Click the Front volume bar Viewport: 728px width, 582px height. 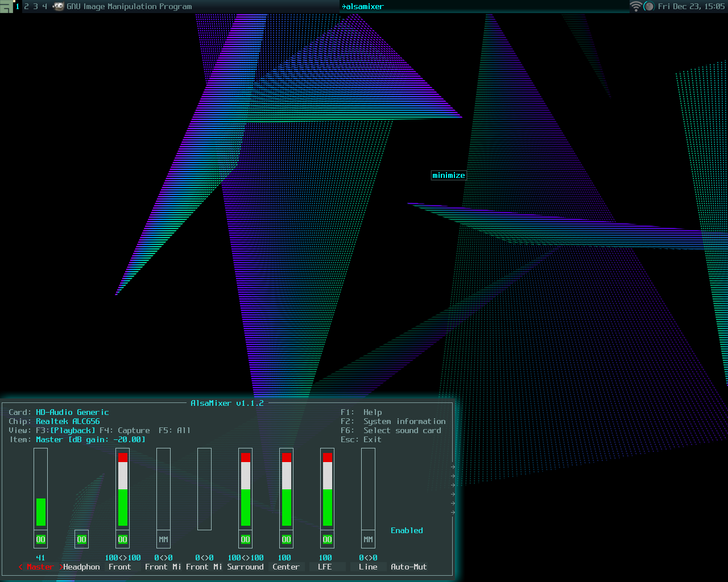pos(123,489)
